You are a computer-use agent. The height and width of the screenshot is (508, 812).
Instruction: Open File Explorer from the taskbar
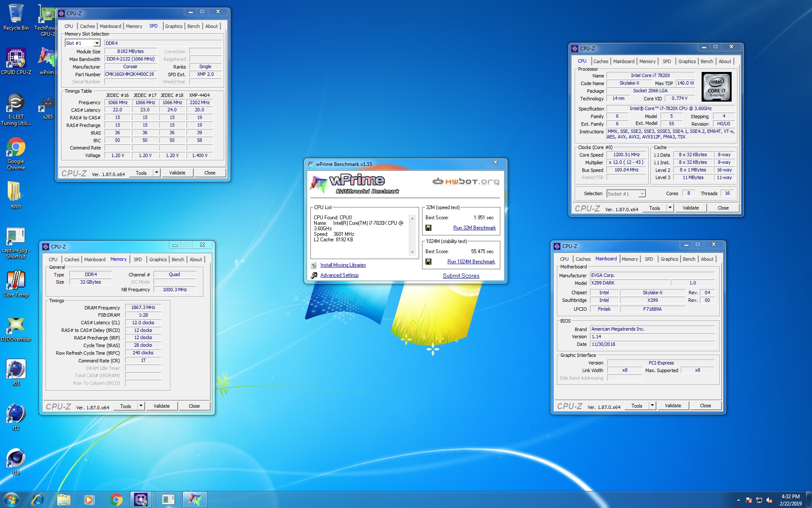click(x=64, y=500)
